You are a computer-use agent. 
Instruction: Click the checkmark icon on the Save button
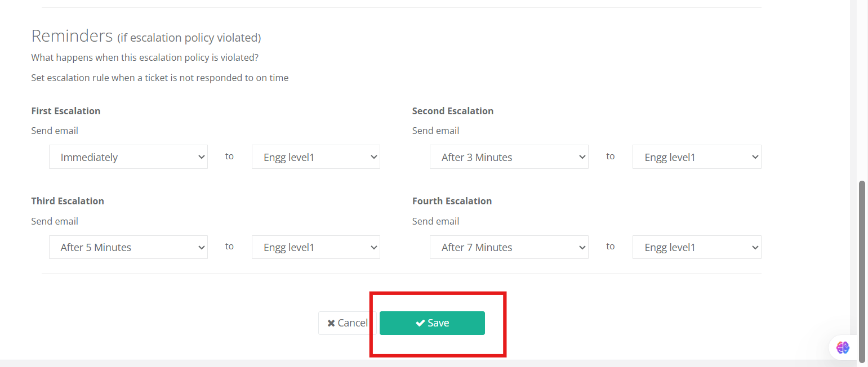pos(420,323)
